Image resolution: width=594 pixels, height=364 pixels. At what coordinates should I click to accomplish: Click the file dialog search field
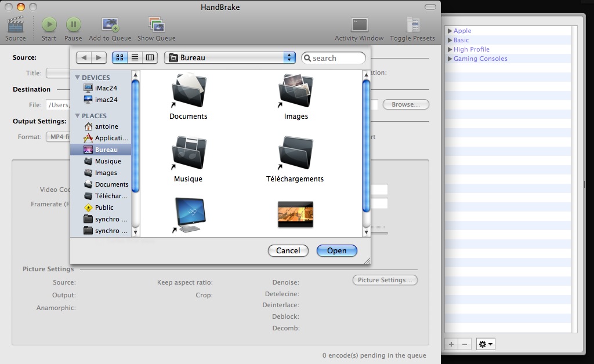coord(334,58)
